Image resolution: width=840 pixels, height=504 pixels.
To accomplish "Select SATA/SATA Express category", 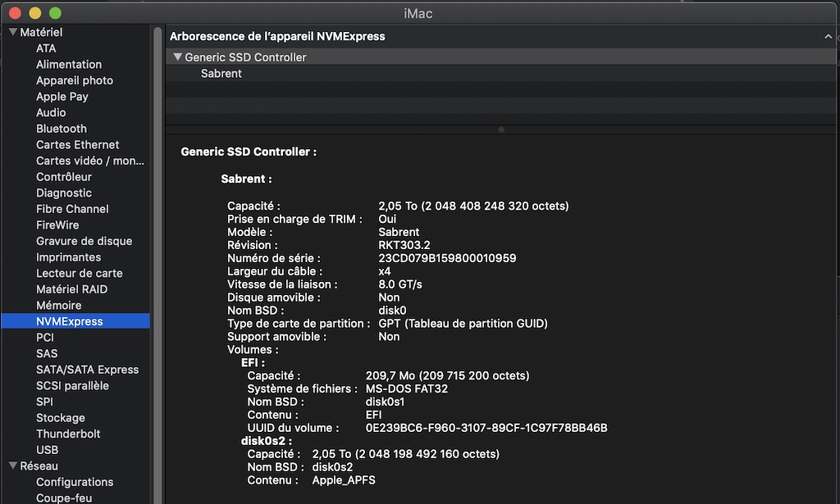I will tap(87, 370).
